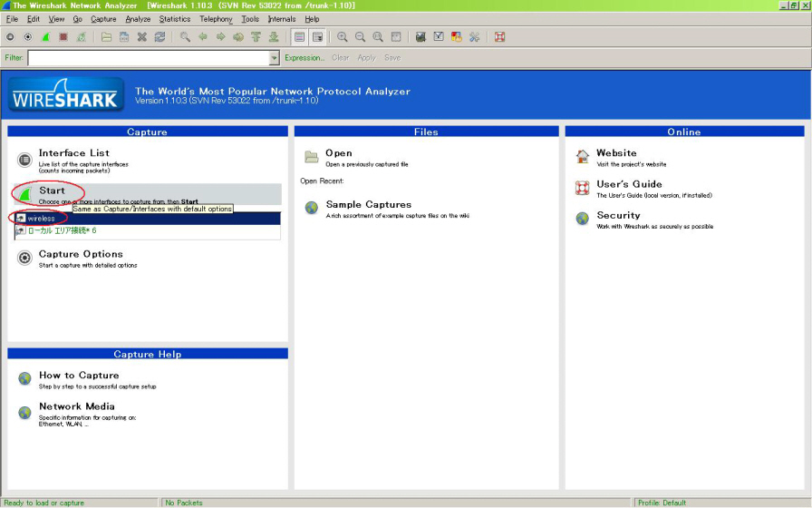Open a capture file using toolbar folder icon
812x508 pixels.
[106, 37]
